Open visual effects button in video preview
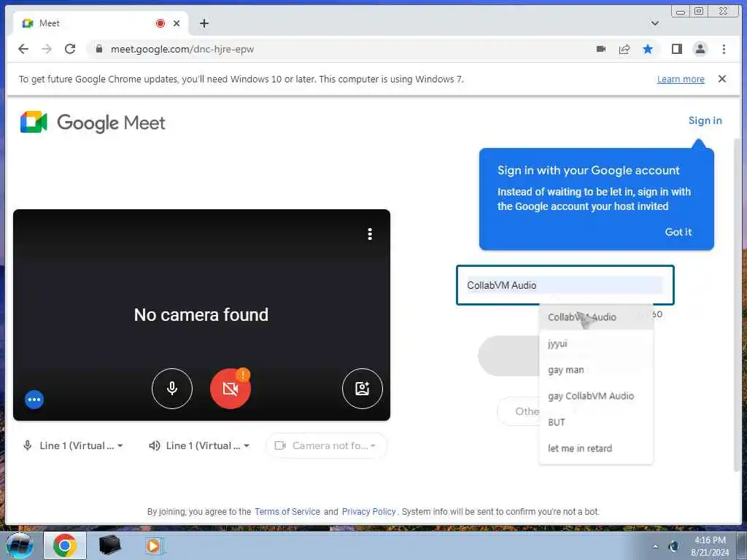 362,389
